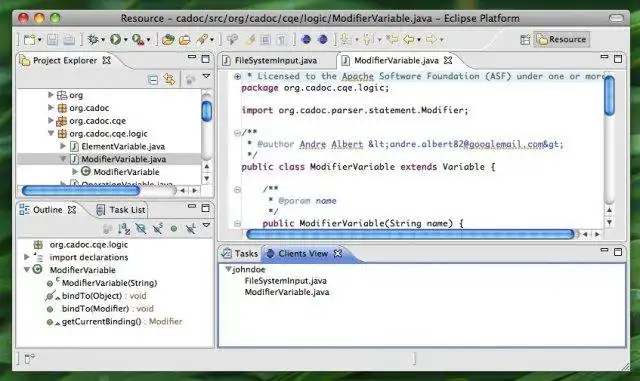
Task: Collapse johndoe node in Clients View
Action: (228, 269)
